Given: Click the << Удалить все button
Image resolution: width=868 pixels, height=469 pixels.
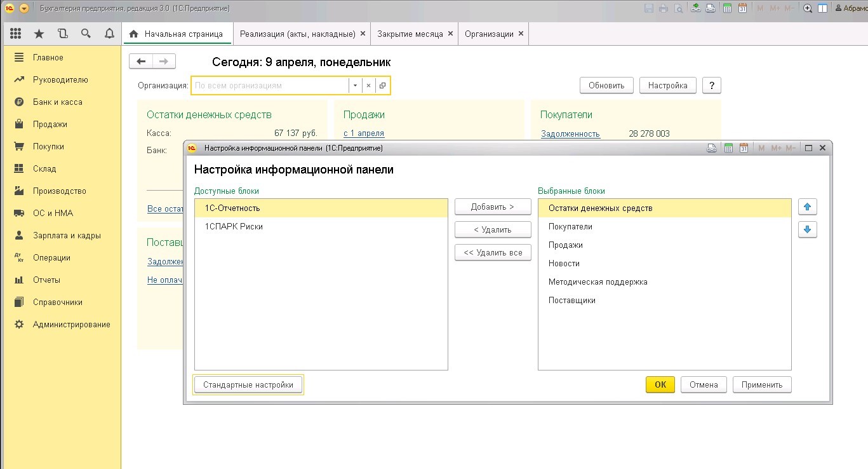Looking at the screenshot, I should click(493, 252).
